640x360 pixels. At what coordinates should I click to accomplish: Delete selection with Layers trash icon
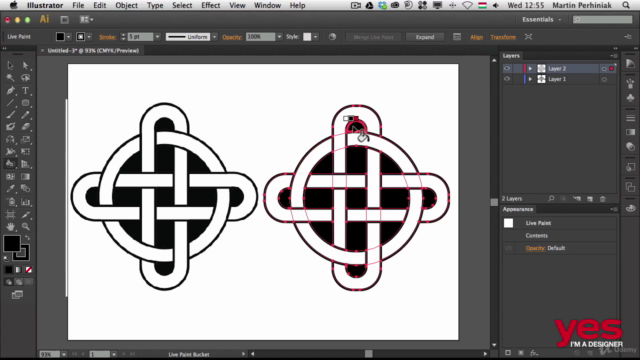[603, 199]
